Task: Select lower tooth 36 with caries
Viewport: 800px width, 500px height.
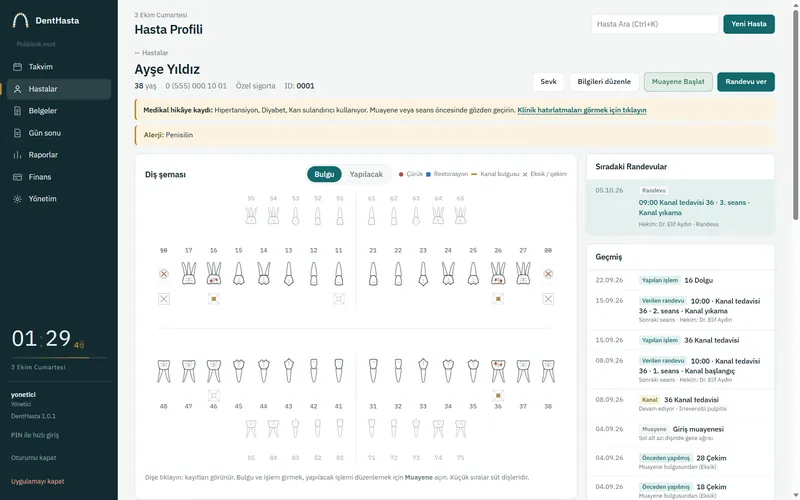Action: (x=498, y=371)
